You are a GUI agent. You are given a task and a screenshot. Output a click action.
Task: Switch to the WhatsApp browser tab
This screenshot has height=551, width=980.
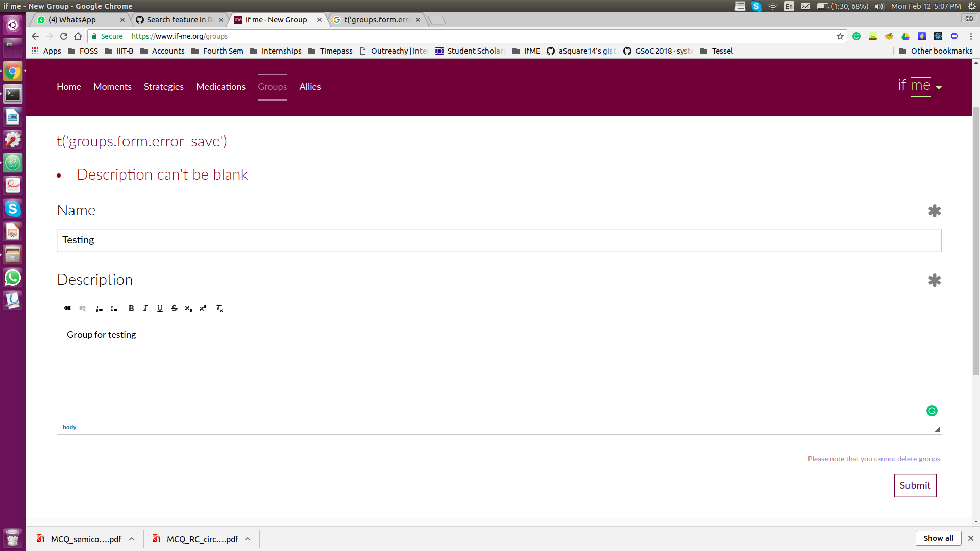tap(74, 20)
